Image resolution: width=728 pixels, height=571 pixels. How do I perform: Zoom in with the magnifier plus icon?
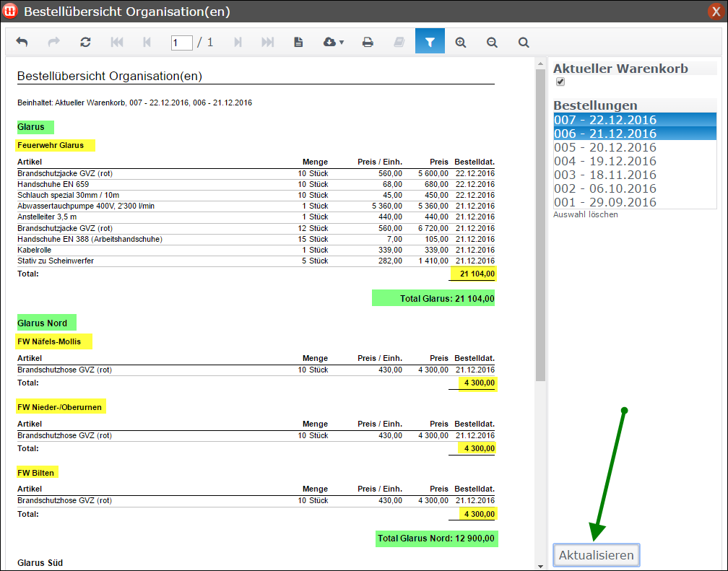(x=461, y=43)
